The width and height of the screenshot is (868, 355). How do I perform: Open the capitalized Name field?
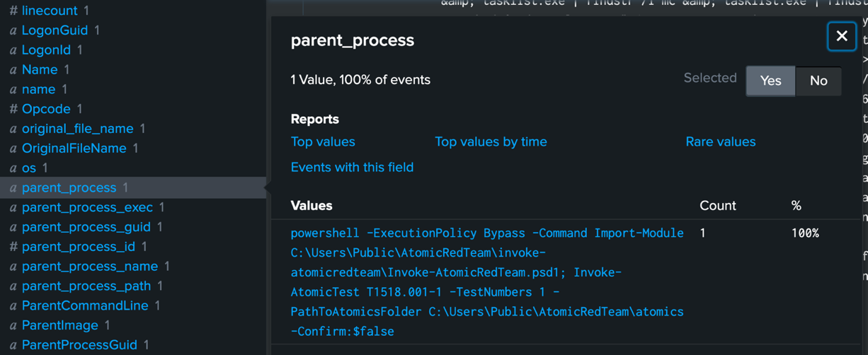point(40,69)
